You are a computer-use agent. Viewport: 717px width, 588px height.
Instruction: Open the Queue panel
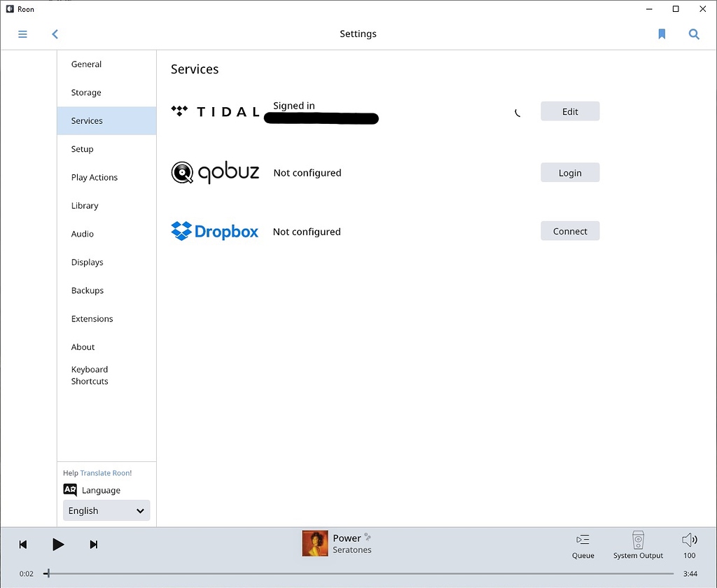point(583,545)
